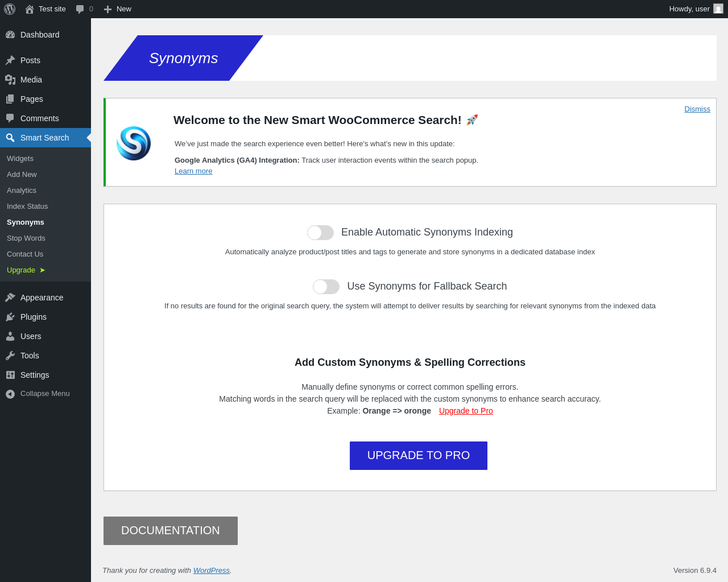Image resolution: width=728 pixels, height=582 pixels.
Task: Click the Synonyms page title banner
Action: click(183, 58)
